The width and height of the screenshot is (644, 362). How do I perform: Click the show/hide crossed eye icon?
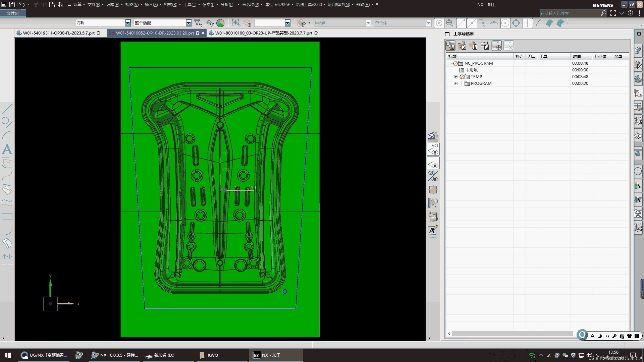tap(433, 176)
